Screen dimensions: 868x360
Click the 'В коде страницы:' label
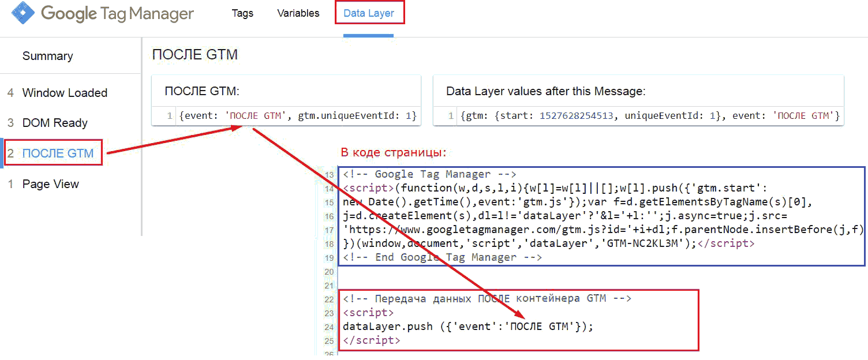click(394, 153)
